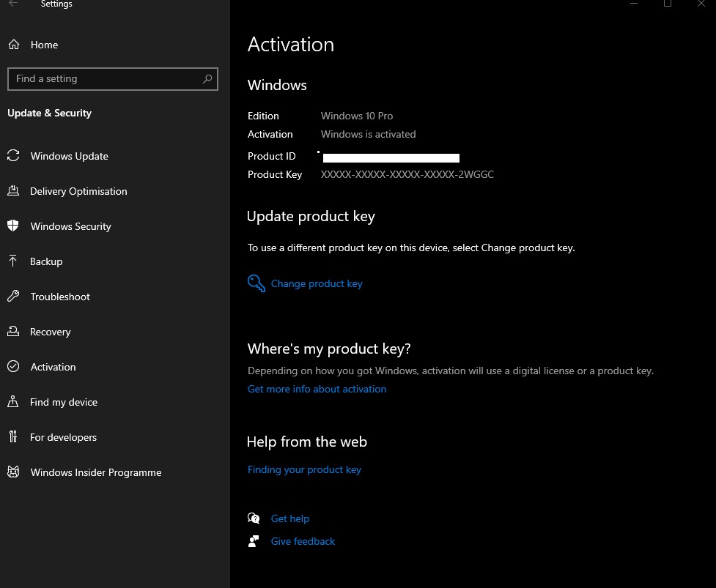The width and height of the screenshot is (716, 588).
Task: Click the Give feedback person icon
Action: pos(254,541)
